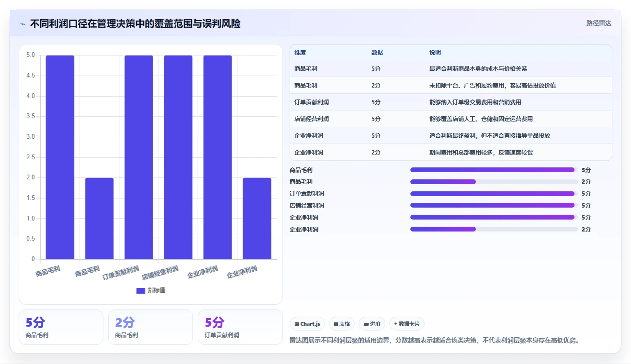Click the progress bar for 订单贡献利润
The height and width of the screenshot is (364, 631).
(494, 194)
